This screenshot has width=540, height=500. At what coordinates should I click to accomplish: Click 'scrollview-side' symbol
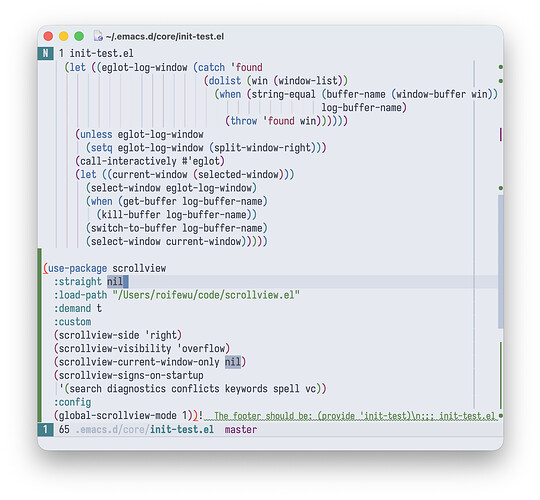[99, 335]
